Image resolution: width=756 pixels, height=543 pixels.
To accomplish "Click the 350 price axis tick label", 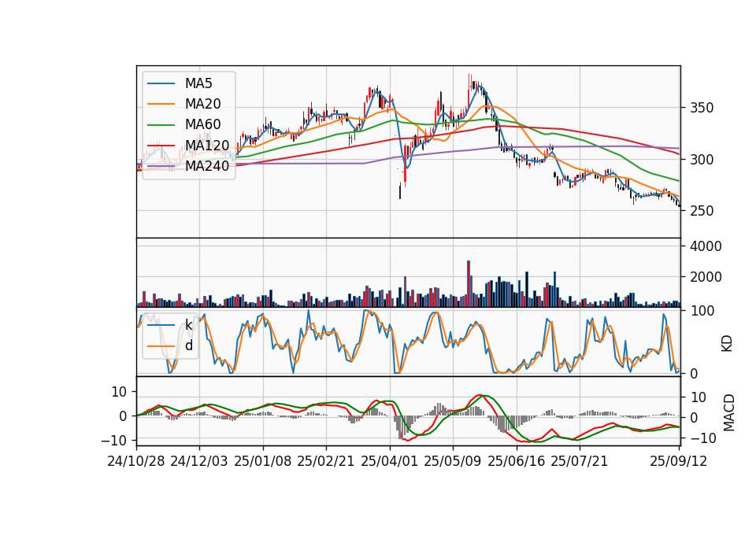I will [702, 108].
